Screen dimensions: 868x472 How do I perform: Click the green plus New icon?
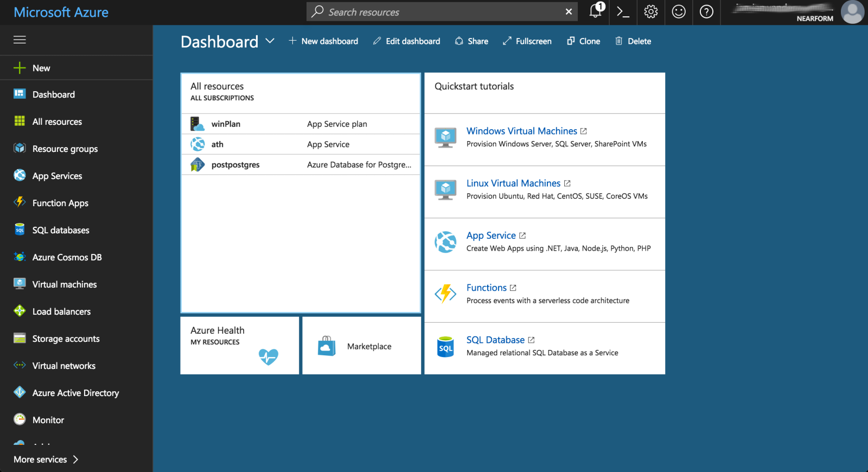tap(20, 68)
